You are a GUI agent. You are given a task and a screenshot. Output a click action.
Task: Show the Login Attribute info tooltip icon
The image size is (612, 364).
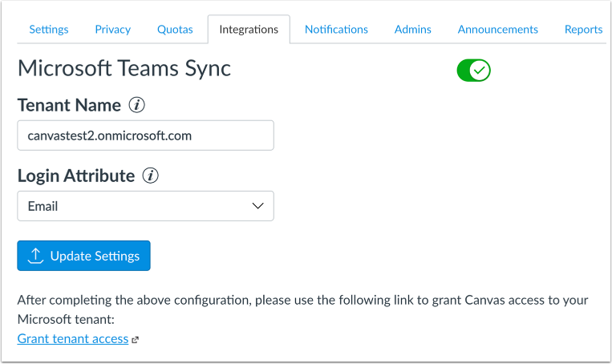(150, 176)
